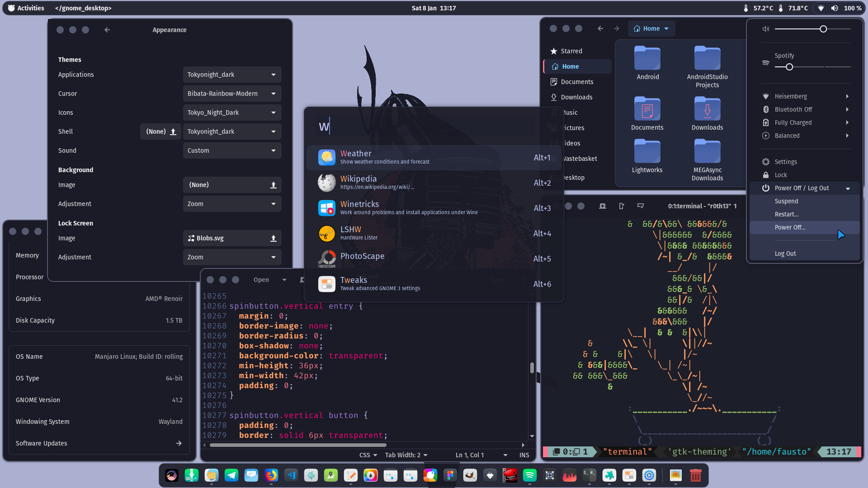Click Shell (None) upload button
Image resolution: width=868 pixels, height=488 pixels.
[x=160, y=131]
